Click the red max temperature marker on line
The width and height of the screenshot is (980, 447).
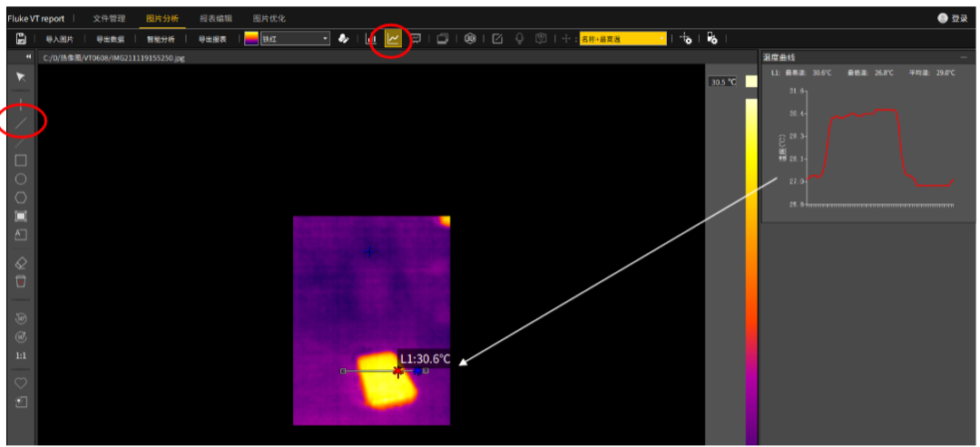pyautogui.click(x=397, y=371)
